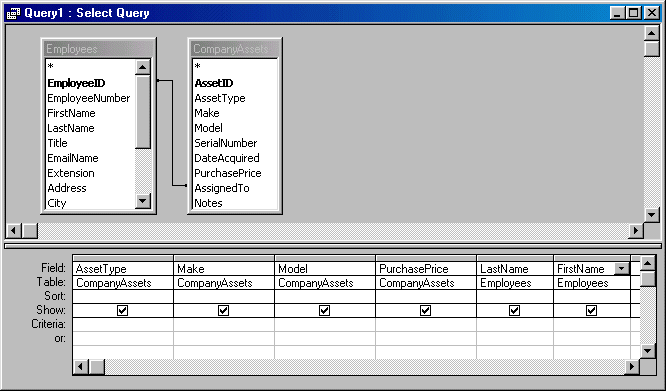Click the Query1 window icon in title bar

click(13, 13)
